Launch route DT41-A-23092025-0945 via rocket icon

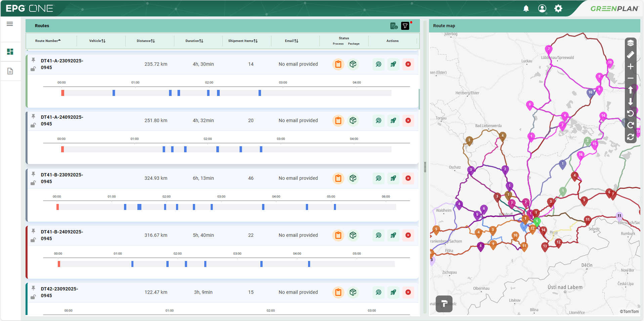[x=393, y=64]
